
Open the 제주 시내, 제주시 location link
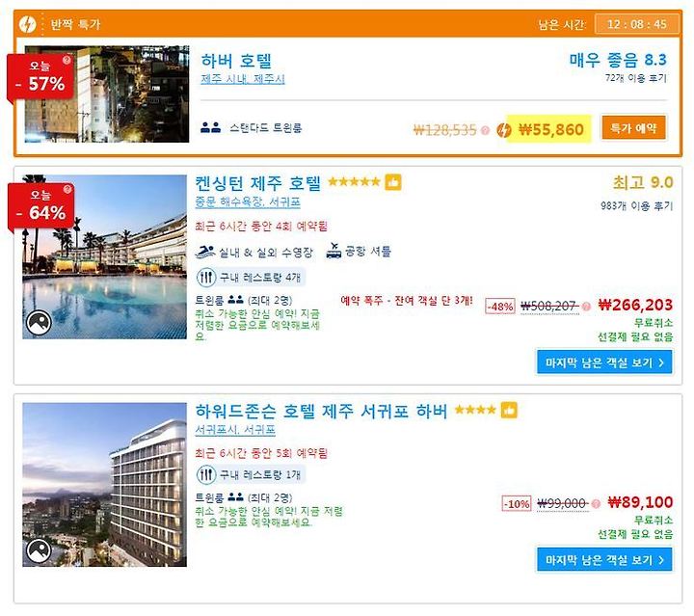(243, 79)
